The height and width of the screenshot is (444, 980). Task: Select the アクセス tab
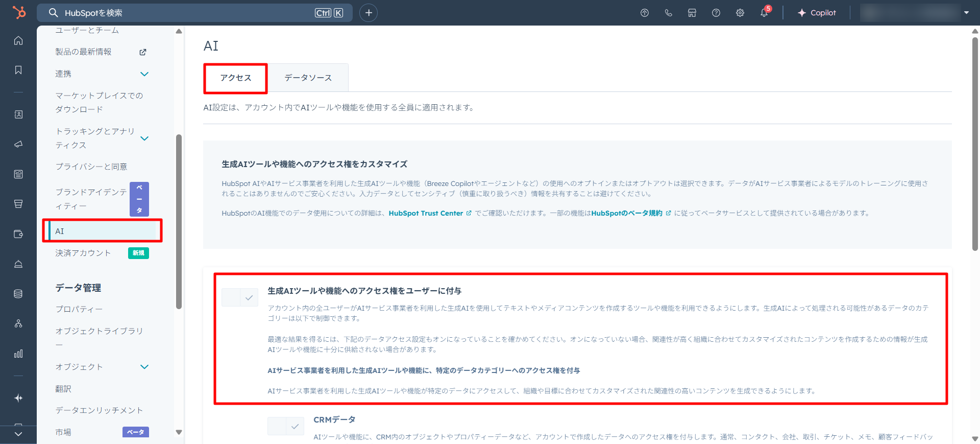point(236,78)
